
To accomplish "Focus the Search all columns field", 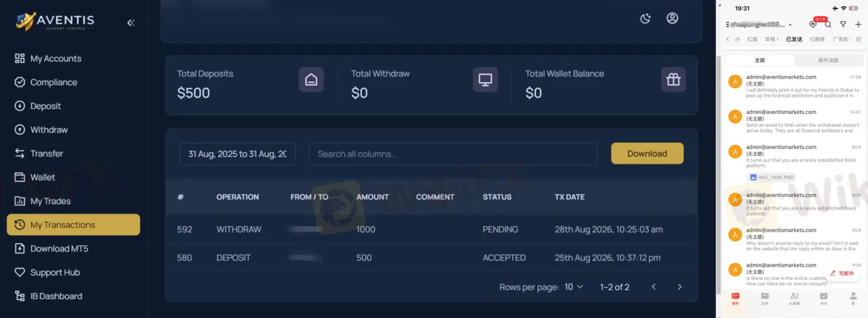I will [x=453, y=154].
